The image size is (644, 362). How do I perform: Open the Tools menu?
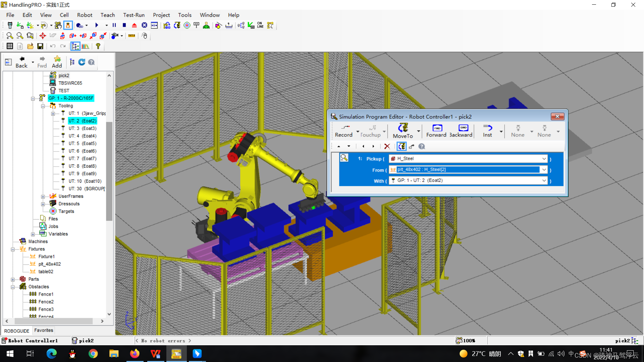[x=185, y=15]
